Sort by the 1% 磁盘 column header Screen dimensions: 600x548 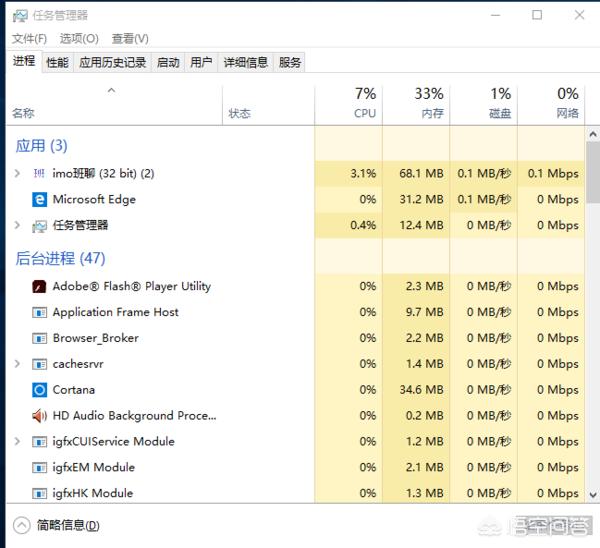coord(484,105)
